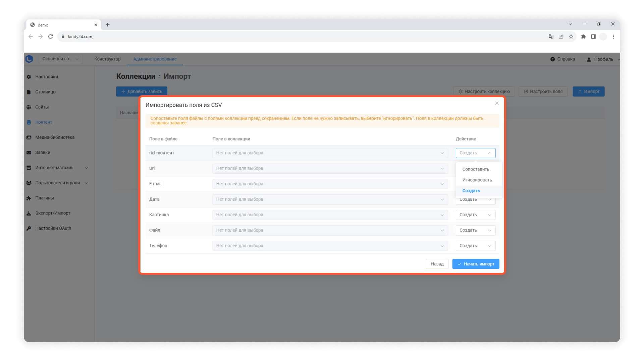This screenshot has width=644, height=362.
Task: Pick the Создать option in dropdown
Action: click(471, 191)
